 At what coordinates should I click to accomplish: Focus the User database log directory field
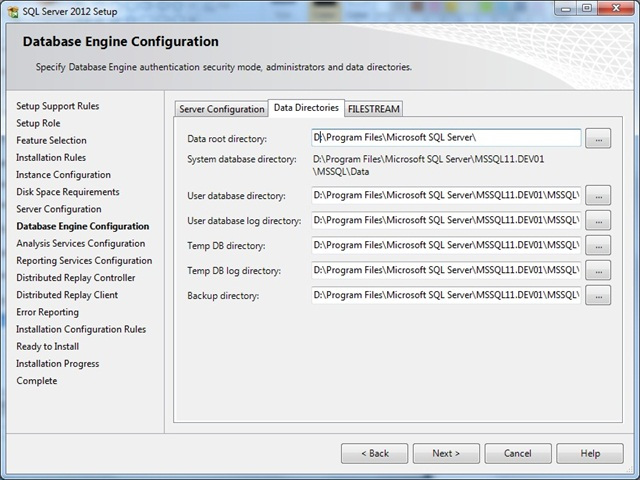446,220
